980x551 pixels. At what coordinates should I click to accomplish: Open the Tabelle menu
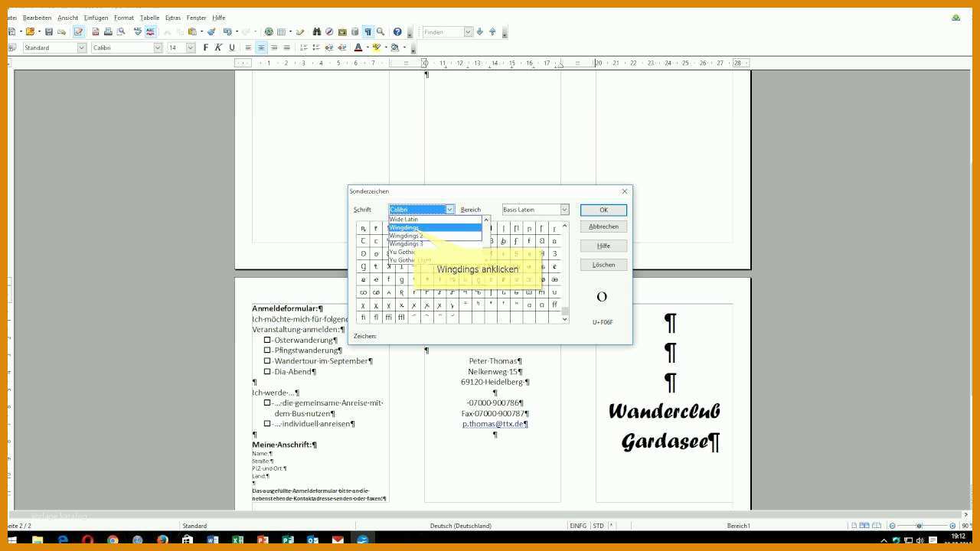(150, 18)
